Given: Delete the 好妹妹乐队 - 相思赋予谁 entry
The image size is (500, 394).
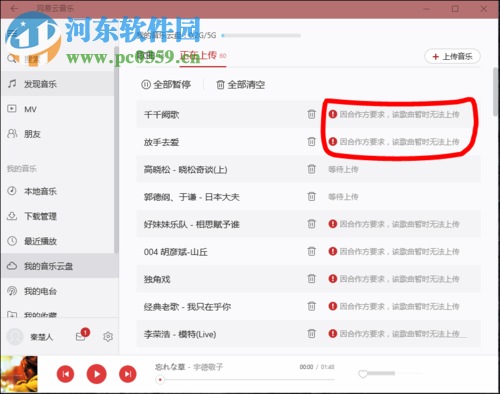Looking at the screenshot, I should (311, 224).
